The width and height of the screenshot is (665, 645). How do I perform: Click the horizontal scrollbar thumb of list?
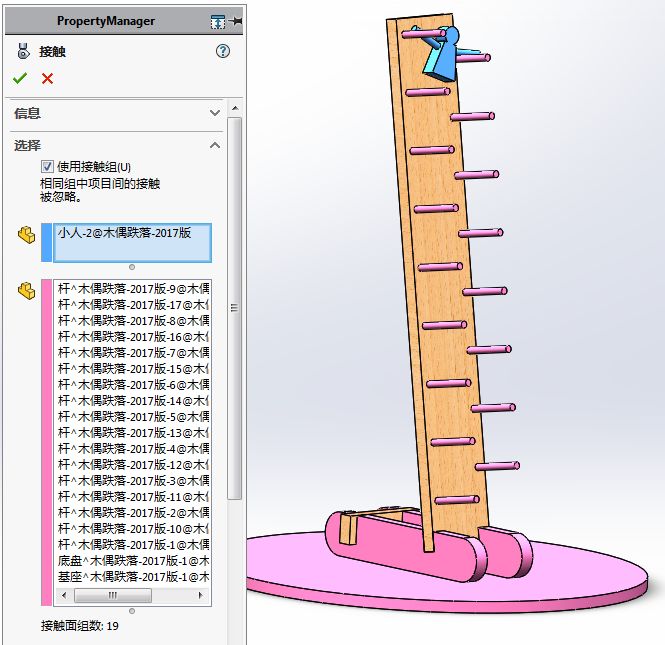coord(113,595)
